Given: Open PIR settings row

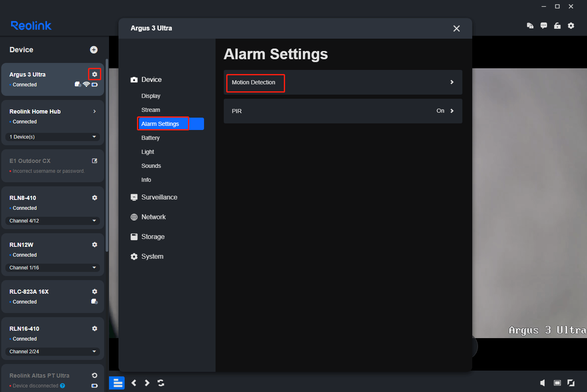Looking at the screenshot, I should [x=343, y=111].
